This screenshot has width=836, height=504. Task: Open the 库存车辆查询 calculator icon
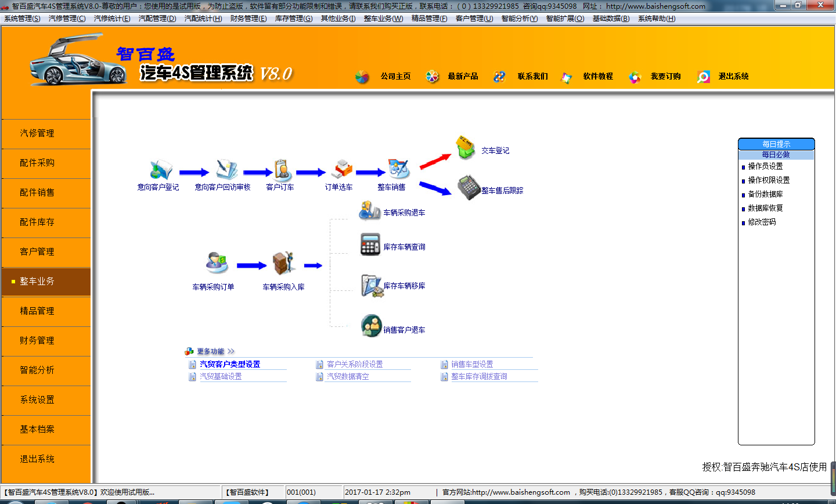(370, 244)
